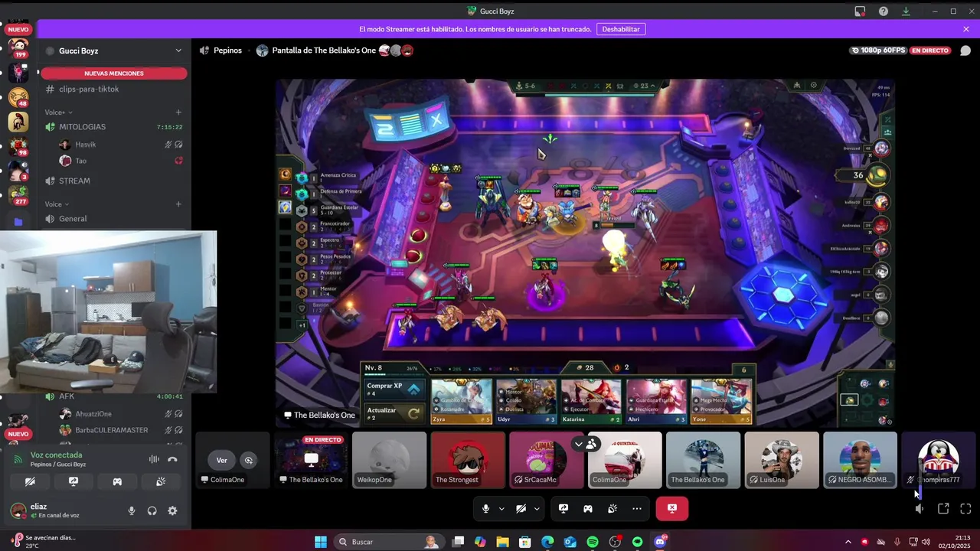Open server with the 277 notification badge
Screen dimensions: 980x551
18,195
